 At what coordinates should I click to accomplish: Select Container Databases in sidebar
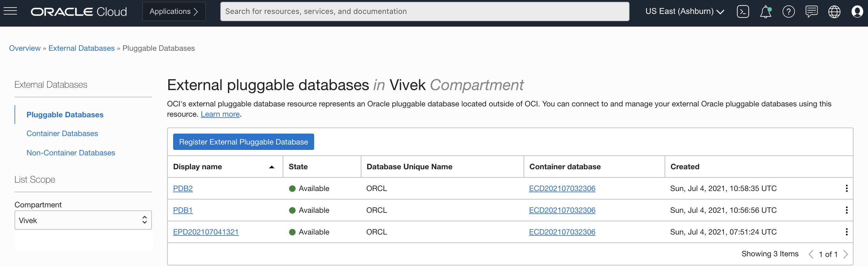click(62, 133)
